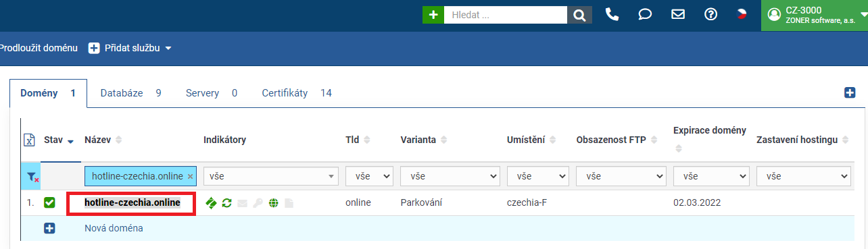Screen dimensions: 868x249
Task: Click the green plus button beside search
Action: click(433, 15)
